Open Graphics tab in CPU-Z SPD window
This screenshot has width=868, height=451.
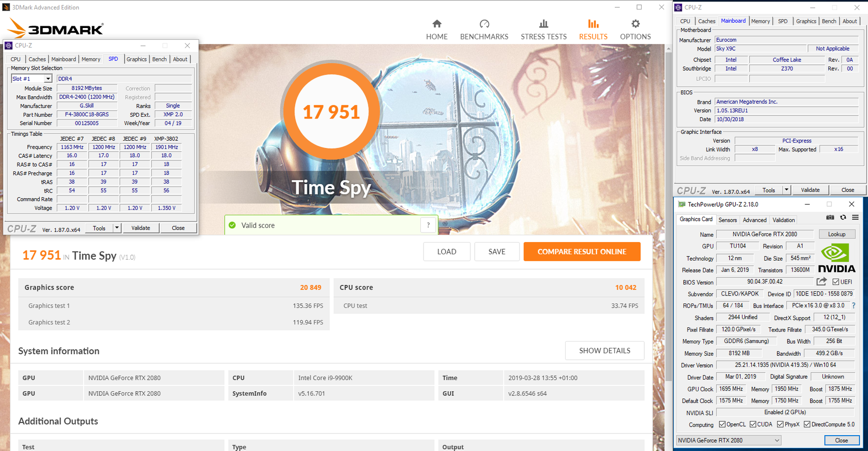coord(137,59)
